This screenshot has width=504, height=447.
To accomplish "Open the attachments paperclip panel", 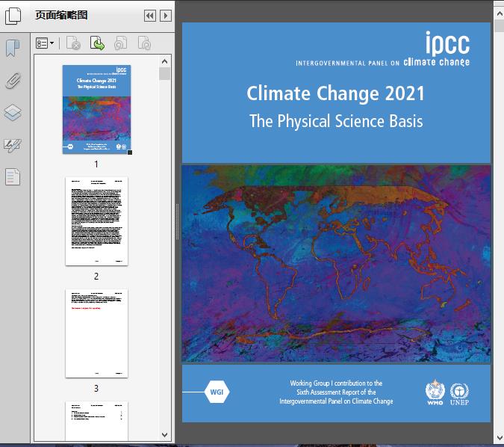I will pyautogui.click(x=13, y=81).
